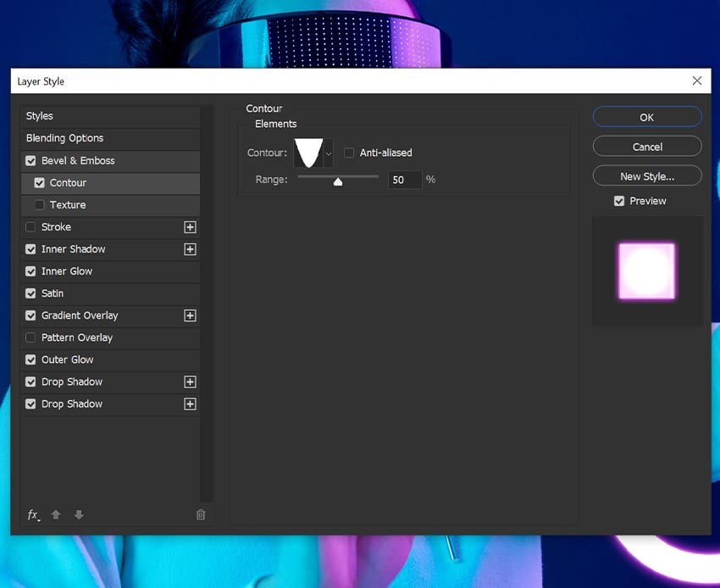The image size is (720, 588).
Task: Enable the Stroke checkbox
Action: click(30, 227)
